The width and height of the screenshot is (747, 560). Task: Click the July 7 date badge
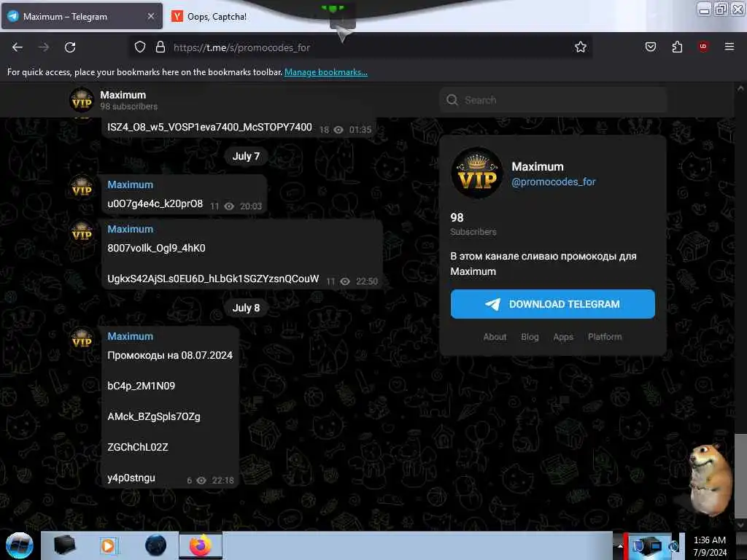[246, 156]
